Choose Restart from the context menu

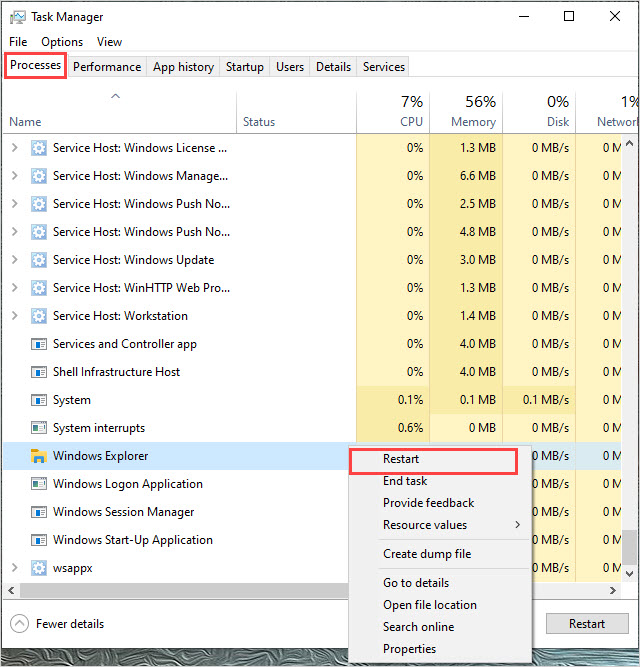point(433,461)
